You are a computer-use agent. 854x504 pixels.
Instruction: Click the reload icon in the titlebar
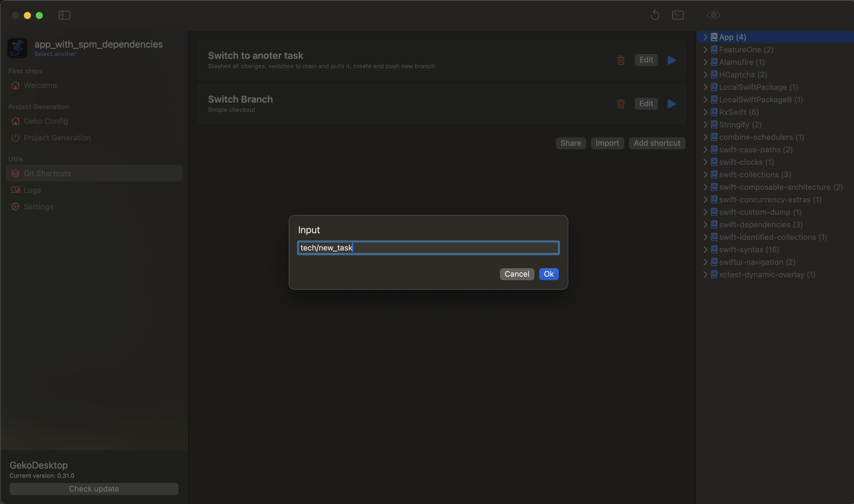[x=655, y=15]
